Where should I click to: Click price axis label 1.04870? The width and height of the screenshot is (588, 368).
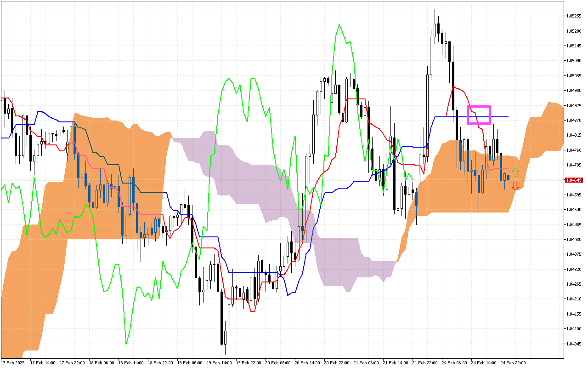pyautogui.click(x=574, y=121)
